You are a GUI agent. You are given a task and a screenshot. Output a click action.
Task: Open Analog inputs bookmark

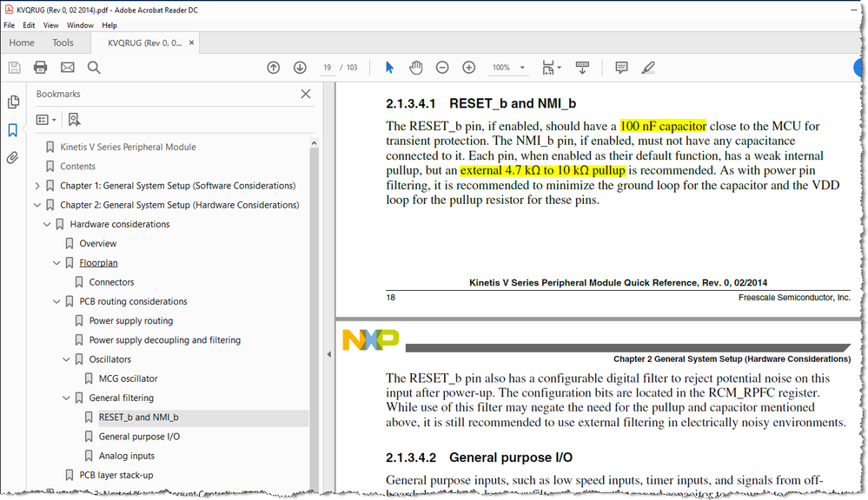pos(127,457)
